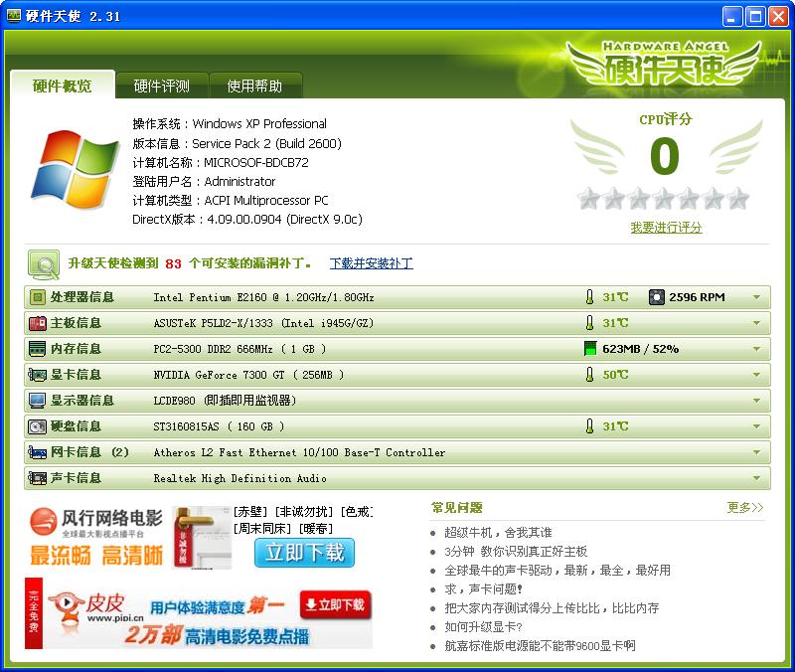Expand the 显卡信息 row arrow

click(757, 375)
